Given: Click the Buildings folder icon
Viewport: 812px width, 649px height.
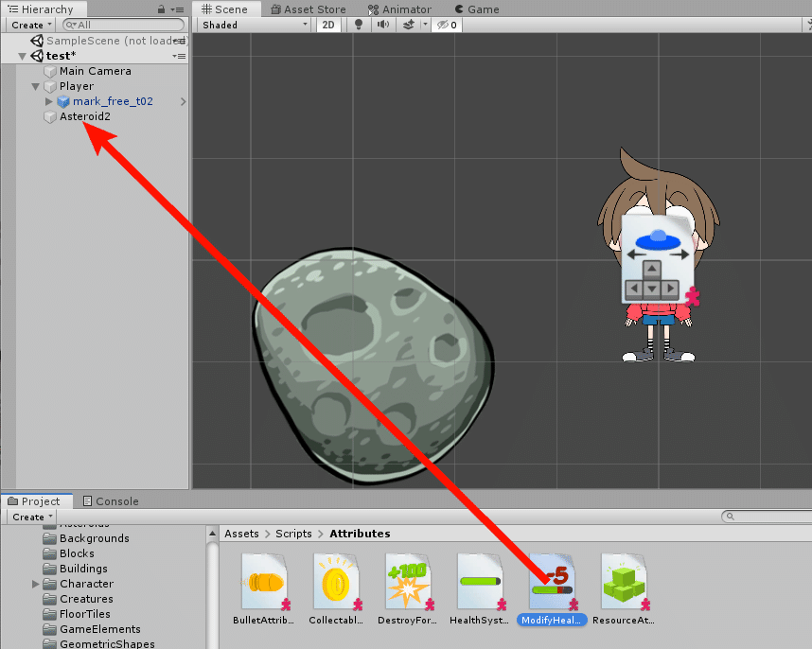Looking at the screenshot, I should 50,569.
